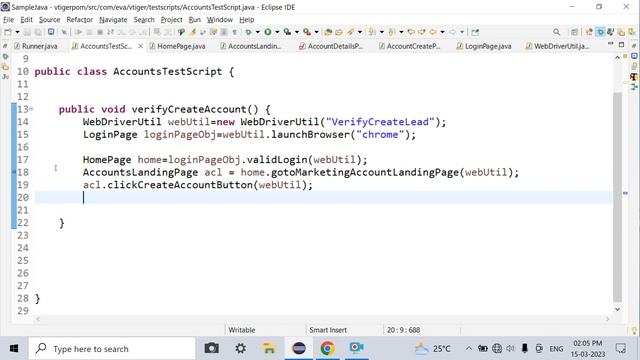Open the Previous Annotation dropdown arrow
640x360 pixels.
401,32
